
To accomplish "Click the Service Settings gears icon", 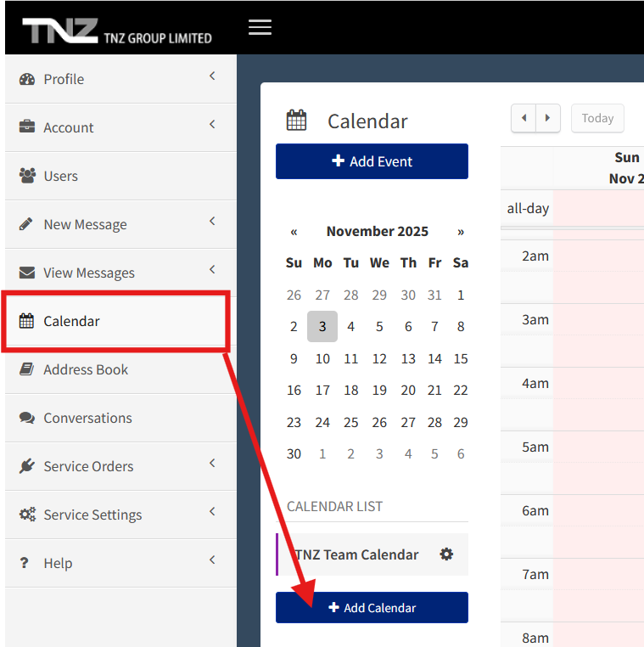I will point(28,515).
